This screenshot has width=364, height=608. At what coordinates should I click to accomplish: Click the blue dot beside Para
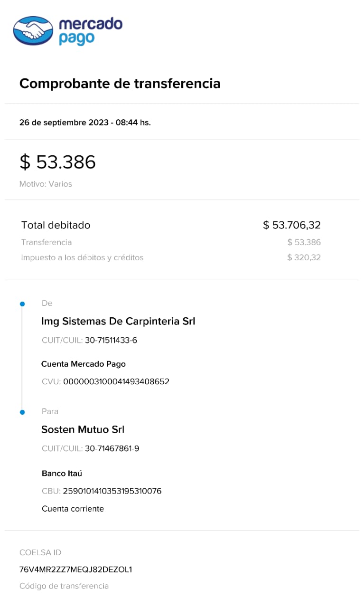(x=22, y=412)
